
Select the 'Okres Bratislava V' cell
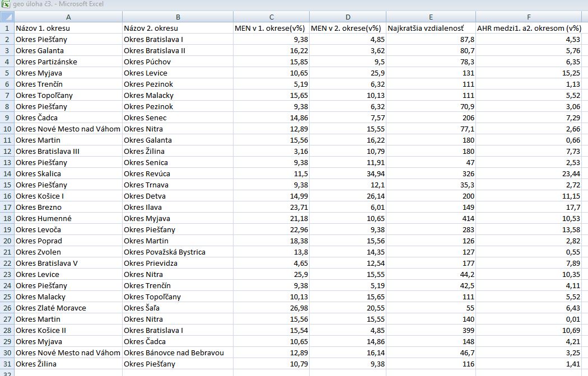tap(68, 264)
